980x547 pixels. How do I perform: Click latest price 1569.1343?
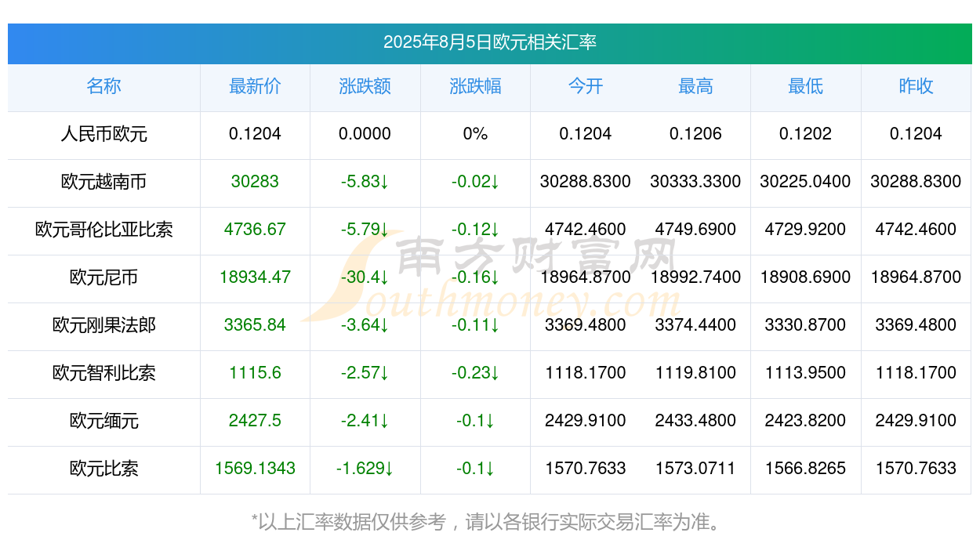255,469
